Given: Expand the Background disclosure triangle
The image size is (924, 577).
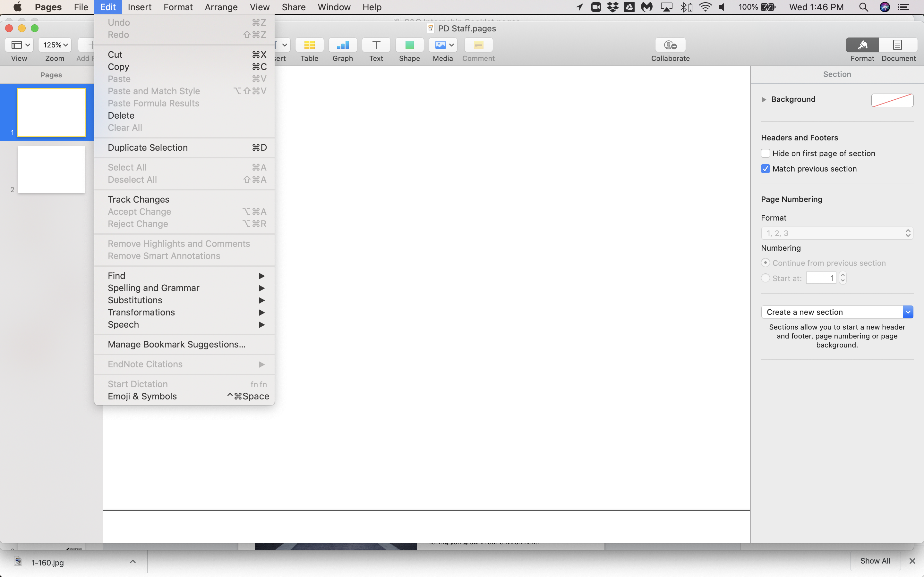Looking at the screenshot, I should coord(764,100).
